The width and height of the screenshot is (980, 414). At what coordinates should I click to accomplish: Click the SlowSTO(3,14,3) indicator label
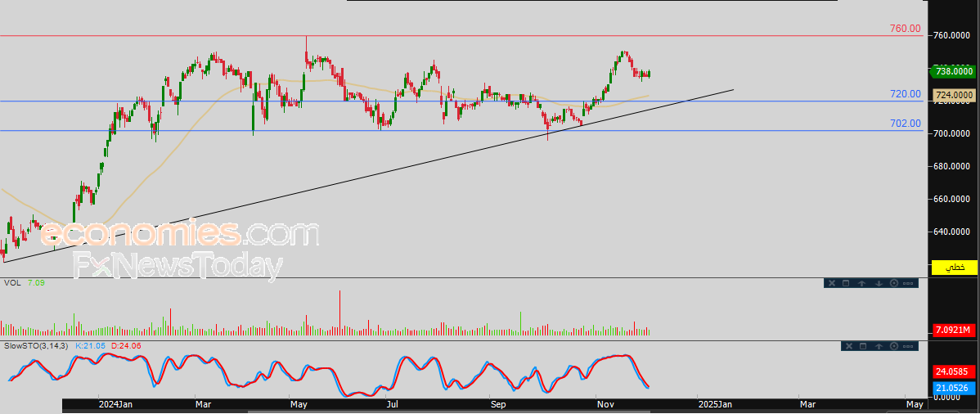tap(37, 346)
